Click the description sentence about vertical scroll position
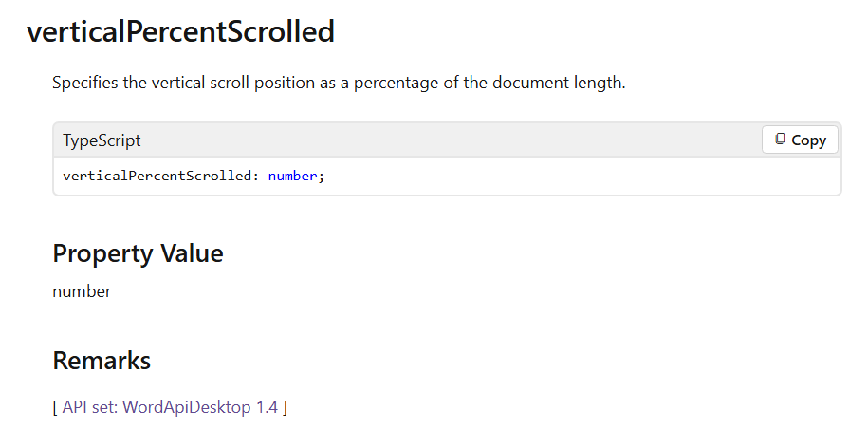The image size is (868, 429). click(x=339, y=83)
